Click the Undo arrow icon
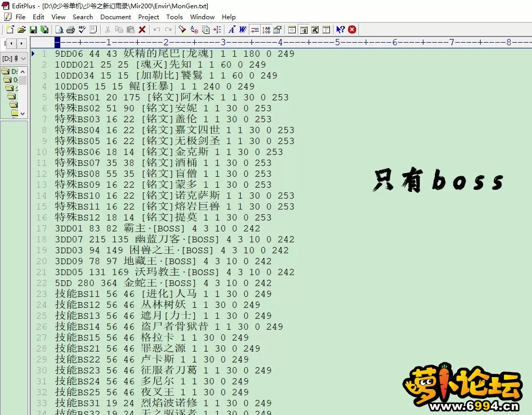The image size is (532, 415). click(x=156, y=30)
